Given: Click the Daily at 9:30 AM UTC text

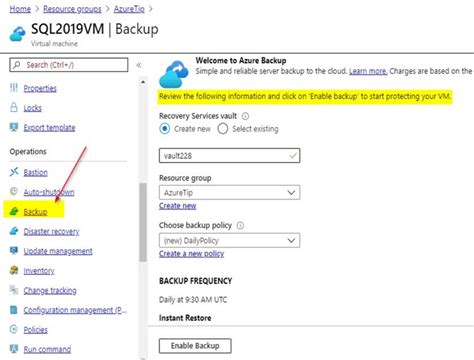Looking at the screenshot, I should click(x=193, y=300).
